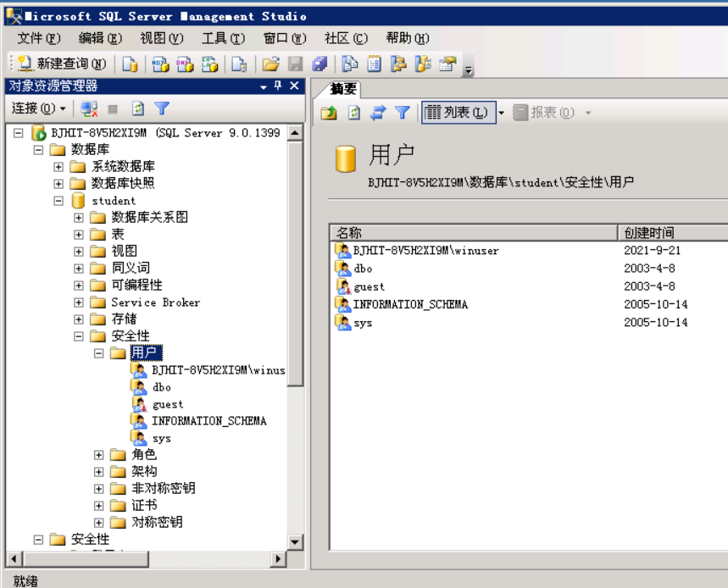
Task: Expand the Certificates (证书) folder
Action: 98,506
